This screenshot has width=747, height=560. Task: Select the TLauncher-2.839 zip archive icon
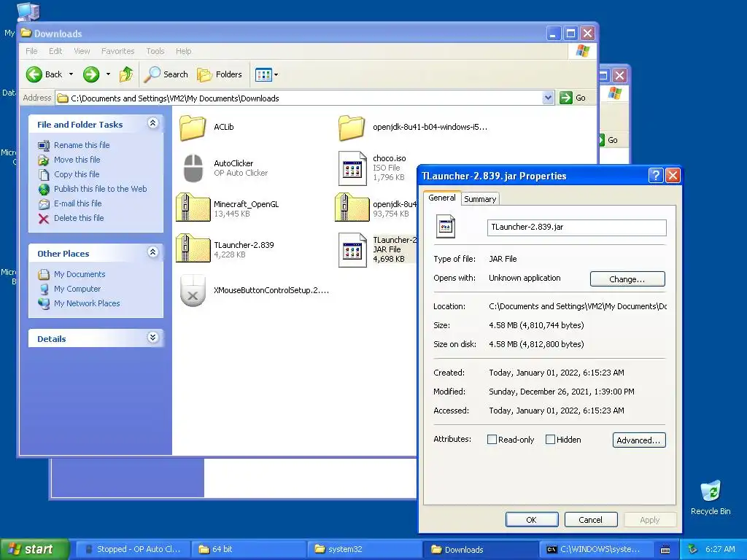(193, 248)
